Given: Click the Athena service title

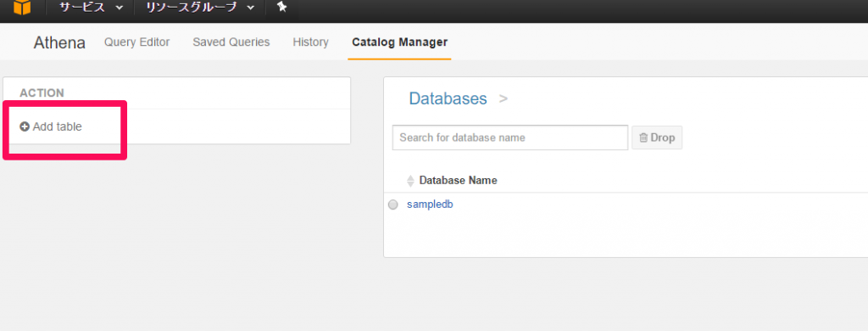Looking at the screenshot, I should point(59,42).
